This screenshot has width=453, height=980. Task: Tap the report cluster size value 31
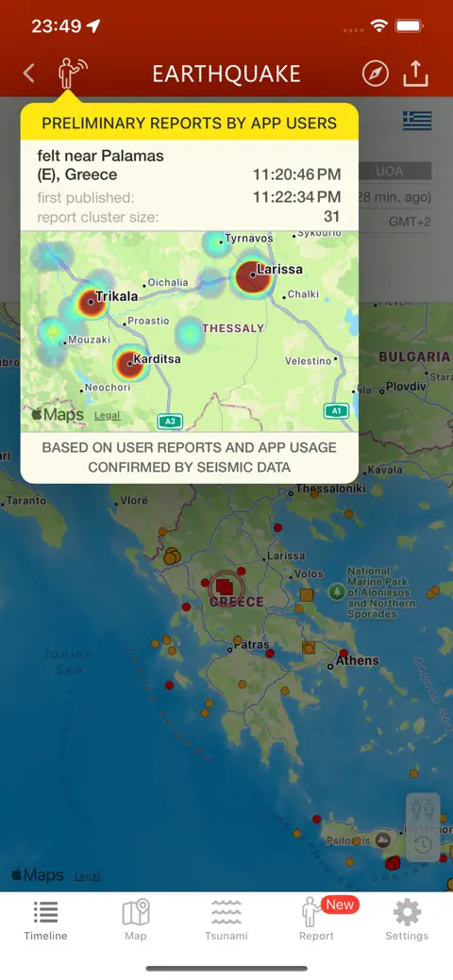331,217
